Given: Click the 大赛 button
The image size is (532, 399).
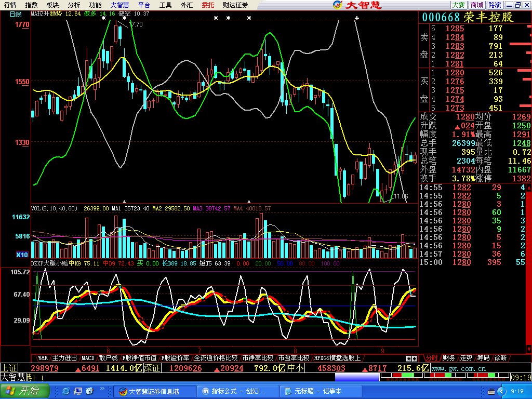Looking at the screenshot, I should 459,5.
